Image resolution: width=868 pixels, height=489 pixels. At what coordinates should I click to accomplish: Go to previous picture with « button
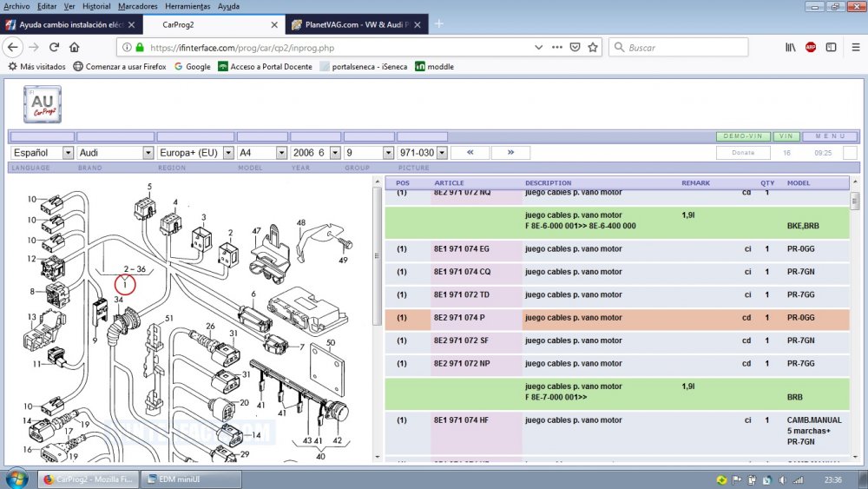tap(470, 152)
